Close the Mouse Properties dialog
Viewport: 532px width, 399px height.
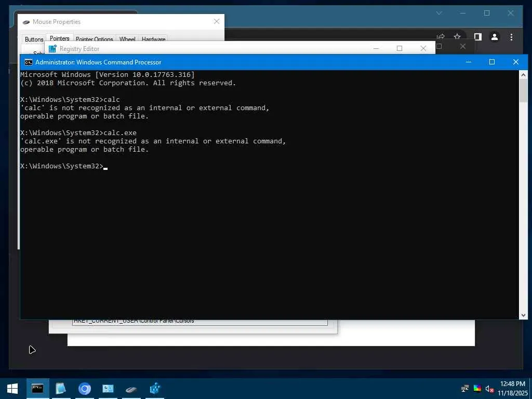pos(217,21)
